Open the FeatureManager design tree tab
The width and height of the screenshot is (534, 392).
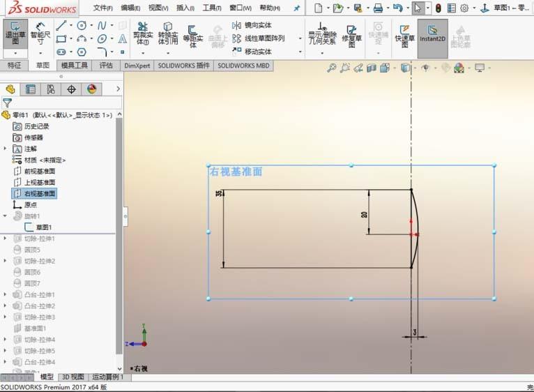point(10,89)
